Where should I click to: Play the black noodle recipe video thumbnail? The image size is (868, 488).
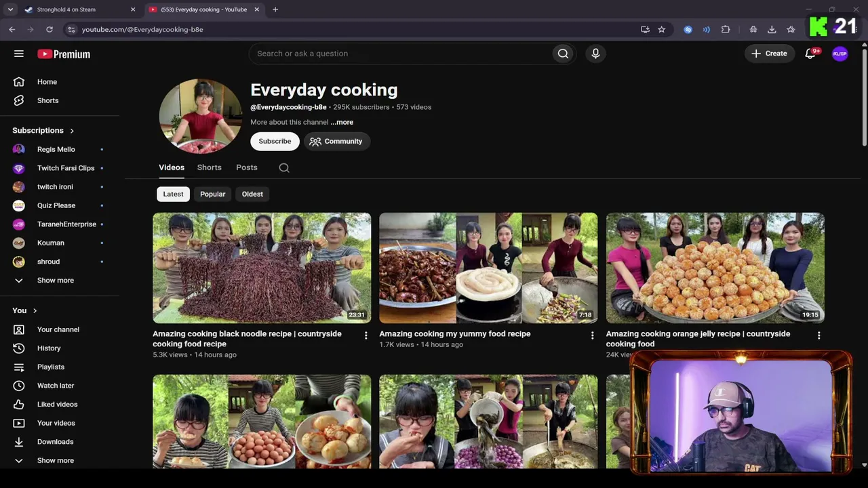pyautogui.click(x=262, y=268)
